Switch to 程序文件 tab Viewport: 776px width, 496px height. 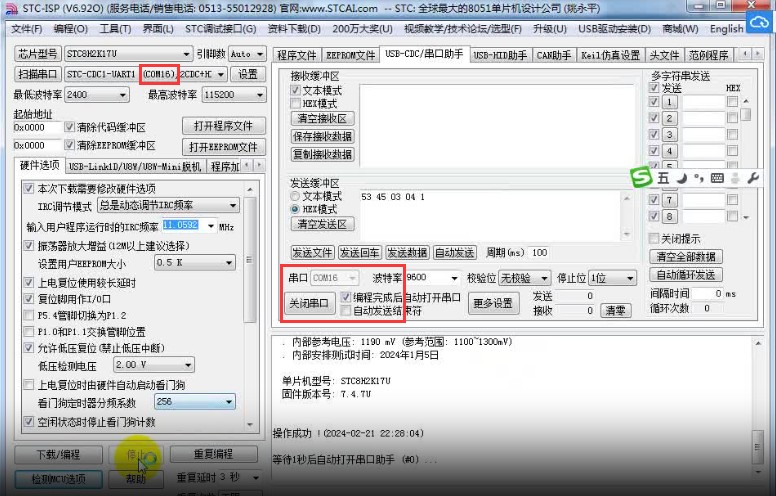coord(296,55)
